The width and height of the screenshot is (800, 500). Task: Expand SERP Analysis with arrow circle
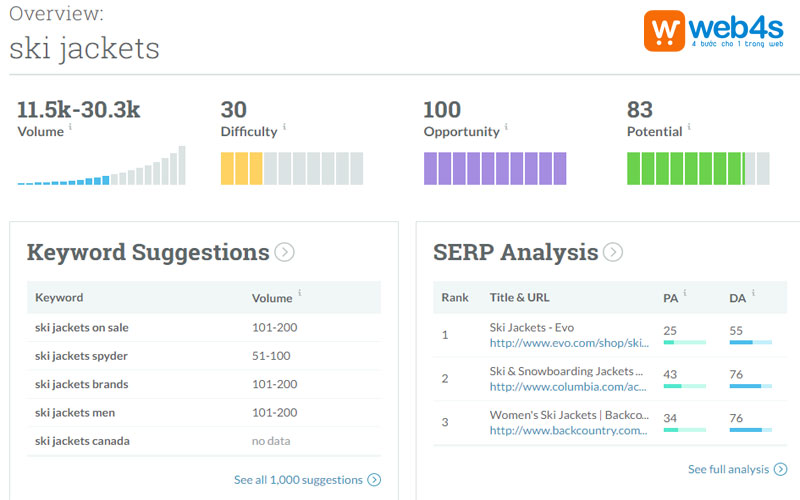coord(613,252)
